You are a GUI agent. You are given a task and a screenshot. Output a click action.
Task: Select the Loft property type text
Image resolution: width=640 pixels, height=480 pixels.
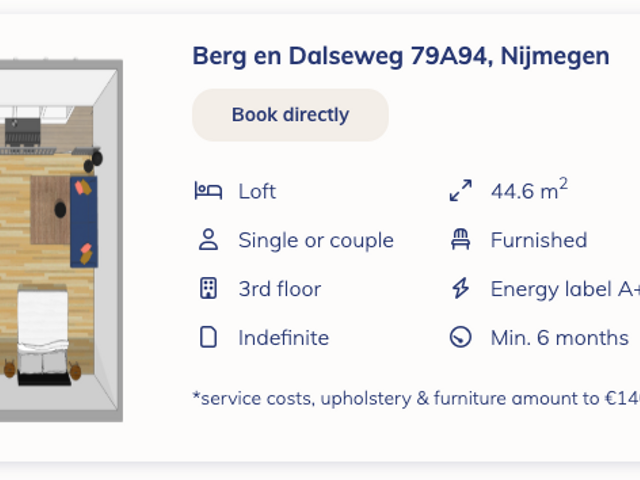pos(257,191)
